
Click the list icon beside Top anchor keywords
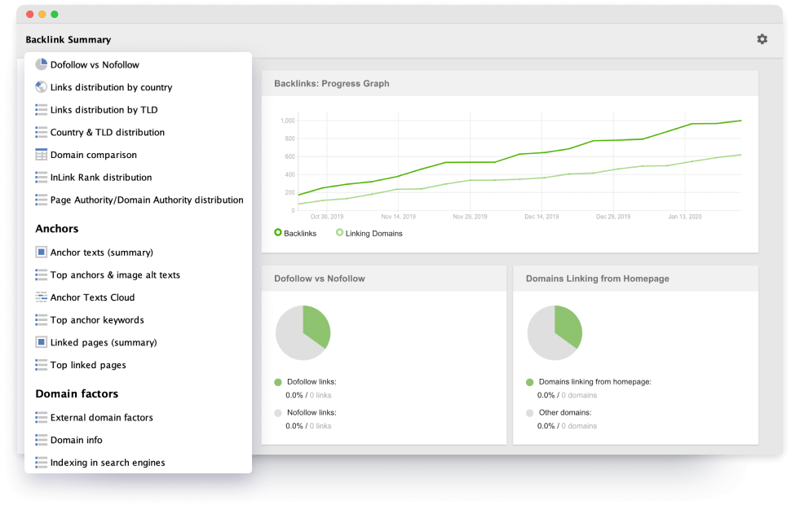pyautogui.click(x=42, y=320)
